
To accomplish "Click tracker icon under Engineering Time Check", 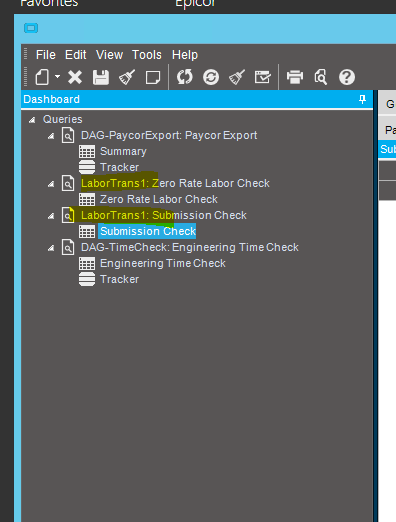I will (87, 279).
